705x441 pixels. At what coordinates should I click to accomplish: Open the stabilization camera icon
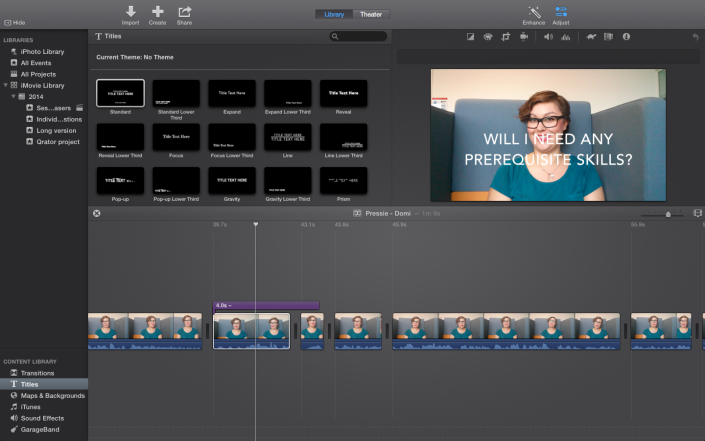point(524,37)
